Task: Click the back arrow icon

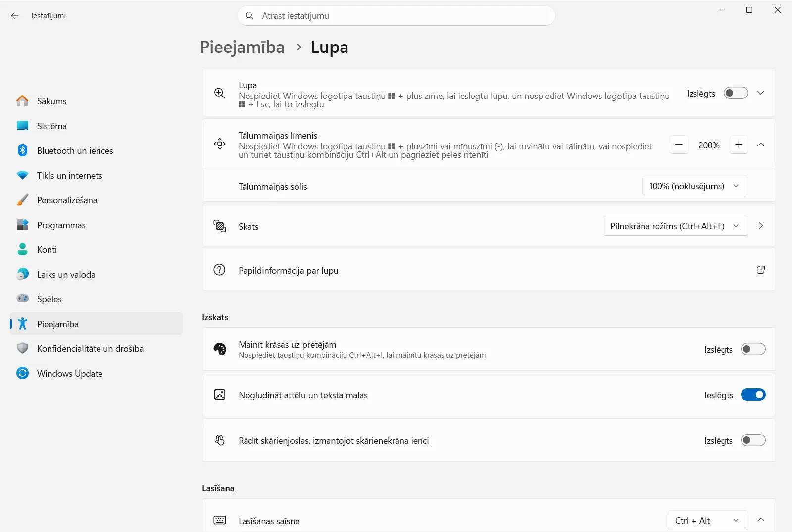Action: 15,16
